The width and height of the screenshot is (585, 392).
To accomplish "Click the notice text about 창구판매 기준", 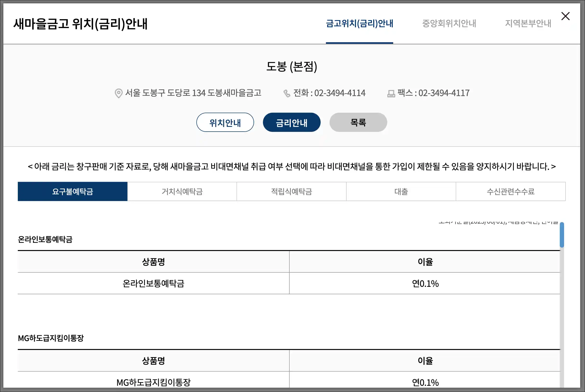I will 292,166.
